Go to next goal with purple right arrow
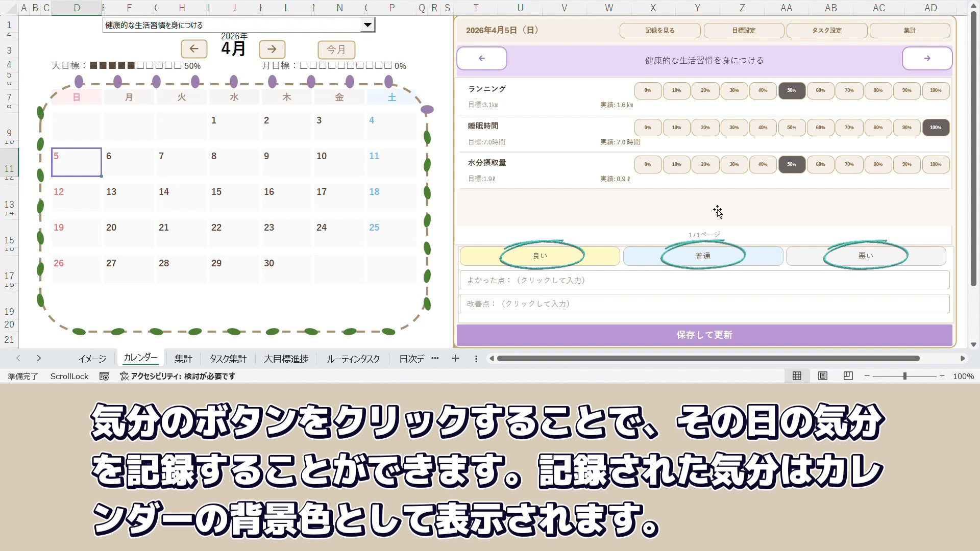The image size is (980, 551). tap(927, 59)
